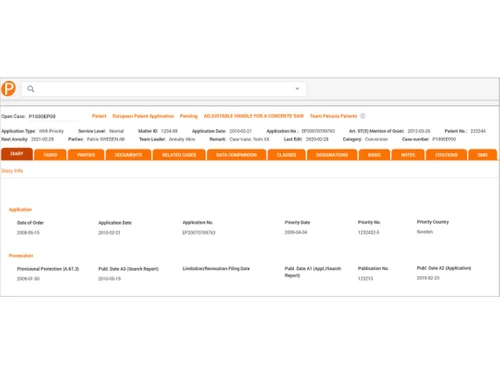Click Case number value in header

pos(444,139)
